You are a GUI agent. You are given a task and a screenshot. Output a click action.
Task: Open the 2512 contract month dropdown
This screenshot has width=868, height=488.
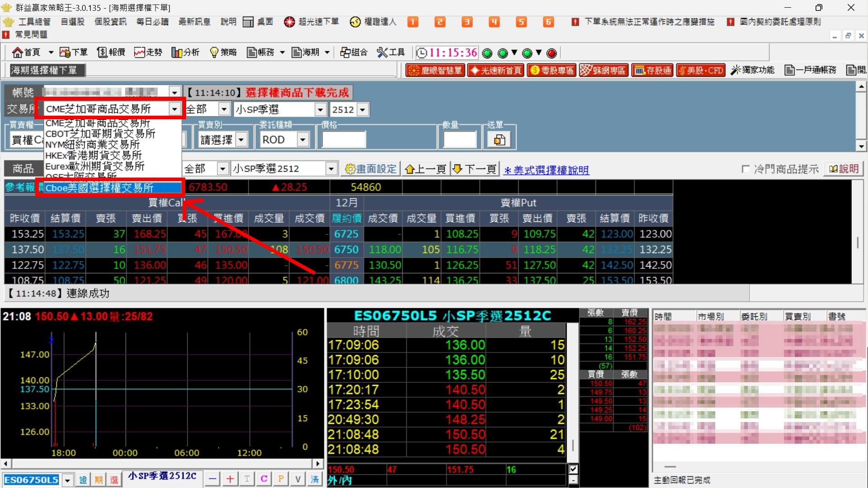[x=362, y=109]
